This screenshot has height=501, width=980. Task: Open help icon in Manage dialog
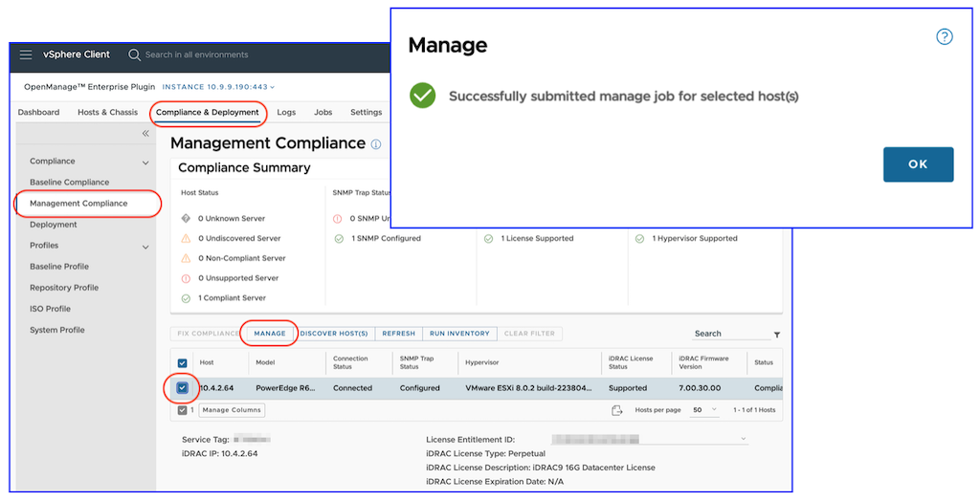(x=945, y=37)
